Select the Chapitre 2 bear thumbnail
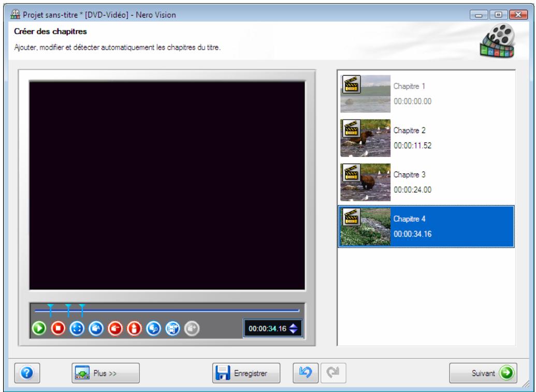The width and height of the screenshot is (536, 392). [x=366, y=138]
